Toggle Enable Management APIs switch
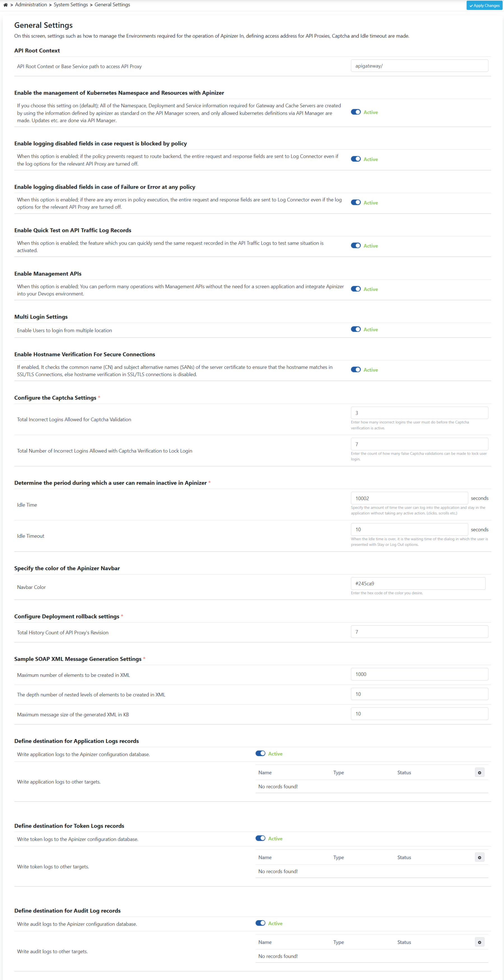 356,289
